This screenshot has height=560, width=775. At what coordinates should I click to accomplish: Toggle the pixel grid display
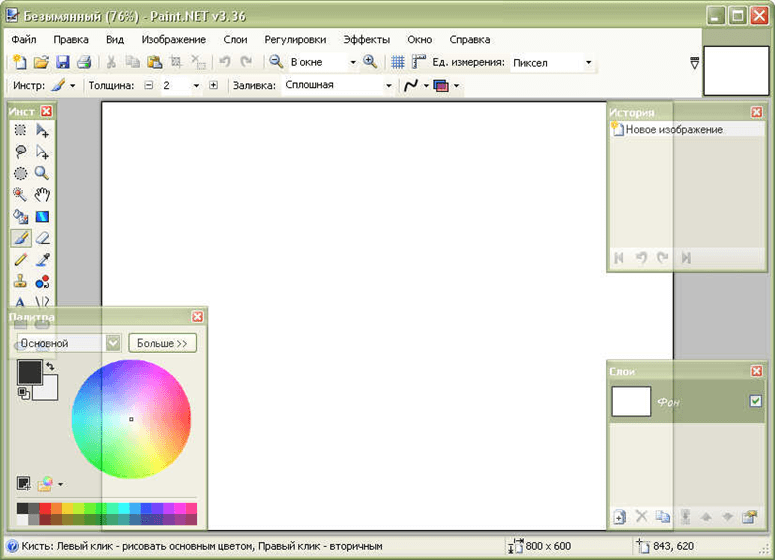[x=398, y=62]
